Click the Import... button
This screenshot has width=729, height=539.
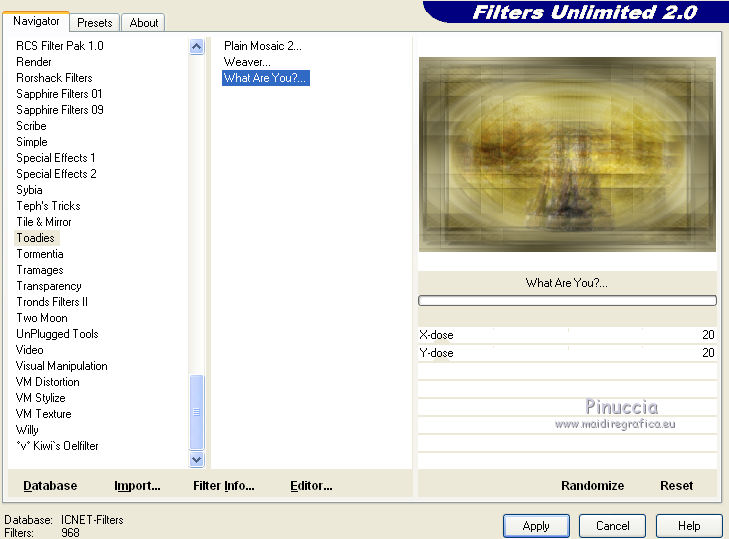coord(137,486)
